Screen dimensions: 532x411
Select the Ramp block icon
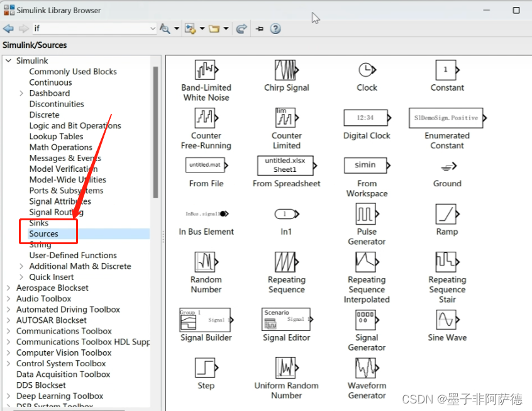pos(447,214)
